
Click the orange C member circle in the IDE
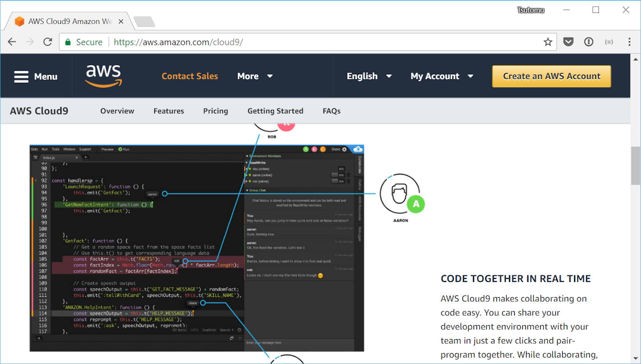pyautogui.click(x=323, y=149)
